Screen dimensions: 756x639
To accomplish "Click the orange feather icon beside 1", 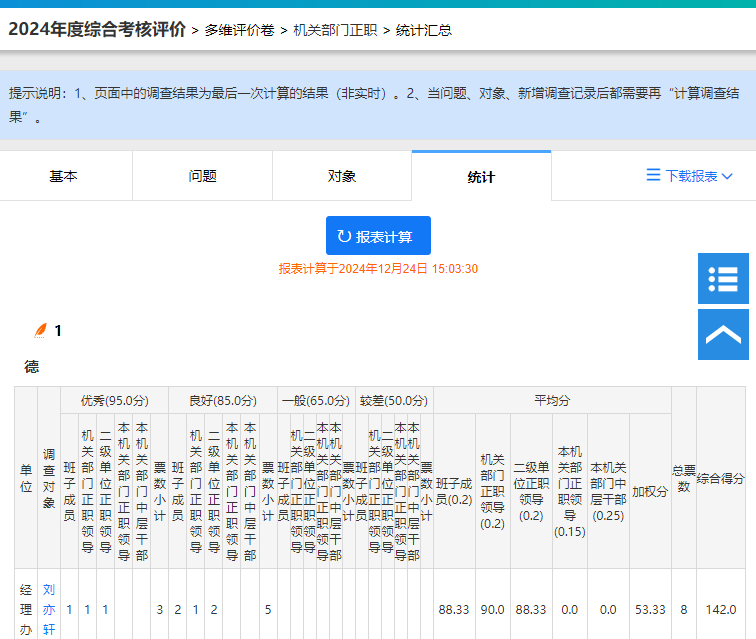I will pyautogui.click(x=41, y=330).
